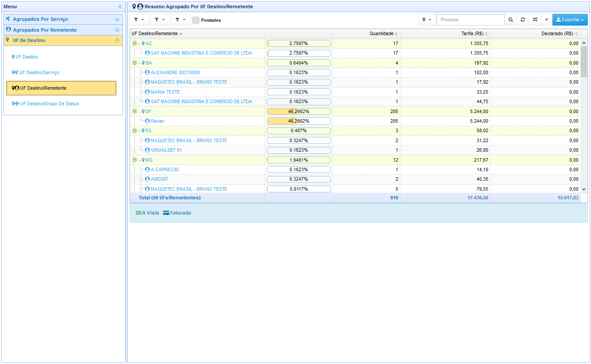Viewport: 591px width, 364px height.
Task: Click quantity 285 in Renan row
Action: click(394, 121)
